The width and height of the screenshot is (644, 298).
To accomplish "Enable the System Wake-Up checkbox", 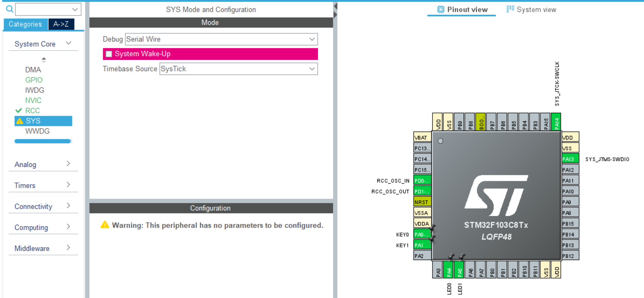I will 109,54.
